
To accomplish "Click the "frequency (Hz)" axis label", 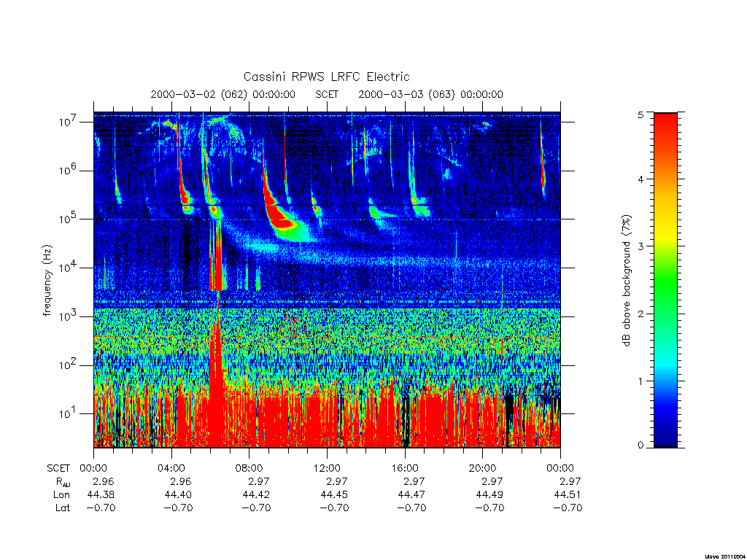I will pyautogui.click(x=47, y=281).
